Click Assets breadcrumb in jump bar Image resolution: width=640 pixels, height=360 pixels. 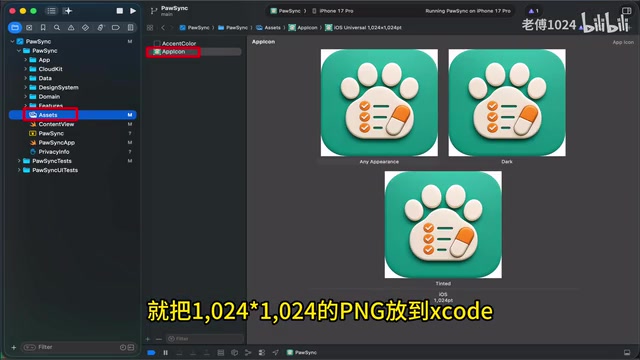(x=268, y=28)
